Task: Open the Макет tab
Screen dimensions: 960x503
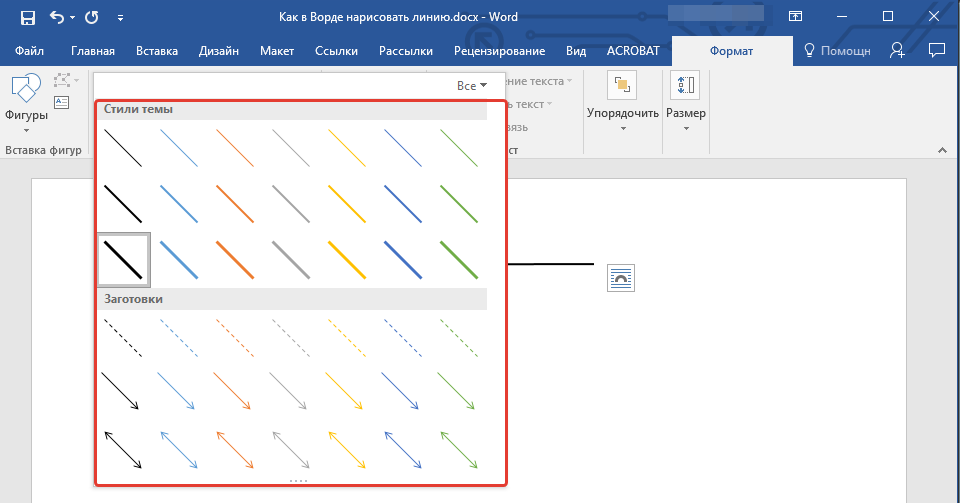Action: (x=277, y=51)
